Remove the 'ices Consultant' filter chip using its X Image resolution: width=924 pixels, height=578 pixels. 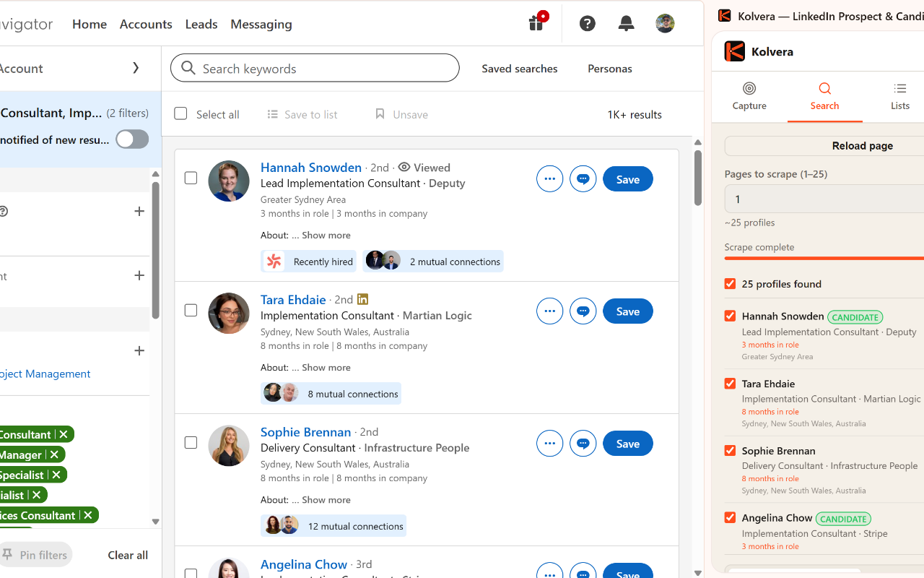[88, 515]
